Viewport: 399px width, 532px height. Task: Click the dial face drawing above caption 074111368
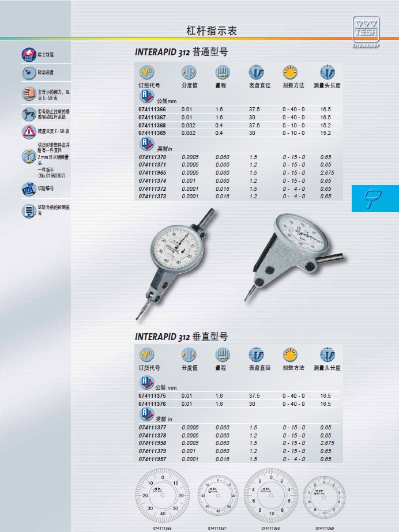click(x=271, y=496)
